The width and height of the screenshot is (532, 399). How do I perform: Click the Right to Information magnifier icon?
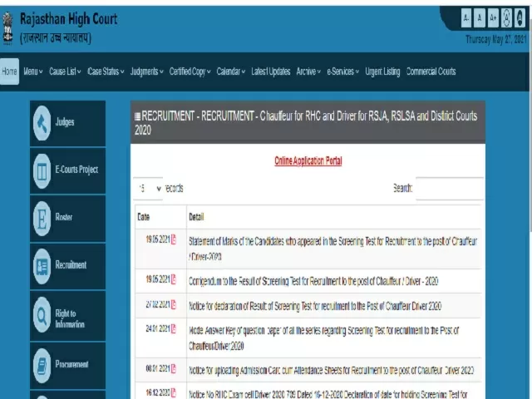click(x=42, y=316)
